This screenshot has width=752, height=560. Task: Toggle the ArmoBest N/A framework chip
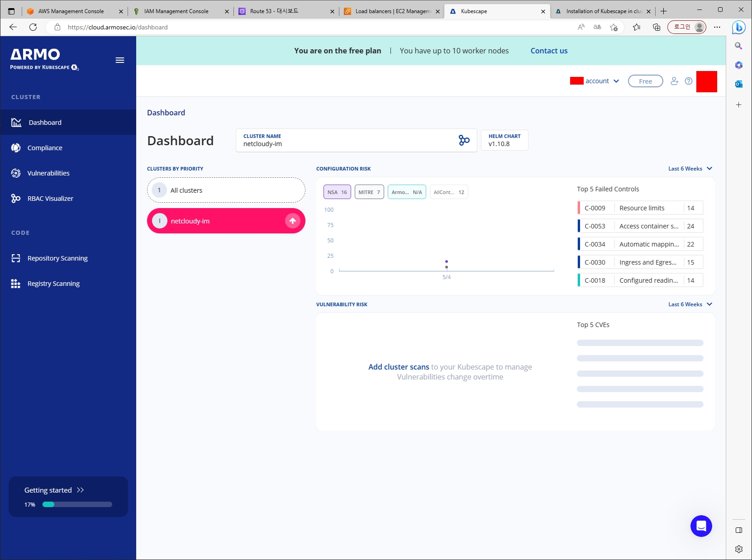(x=407, y=192)
